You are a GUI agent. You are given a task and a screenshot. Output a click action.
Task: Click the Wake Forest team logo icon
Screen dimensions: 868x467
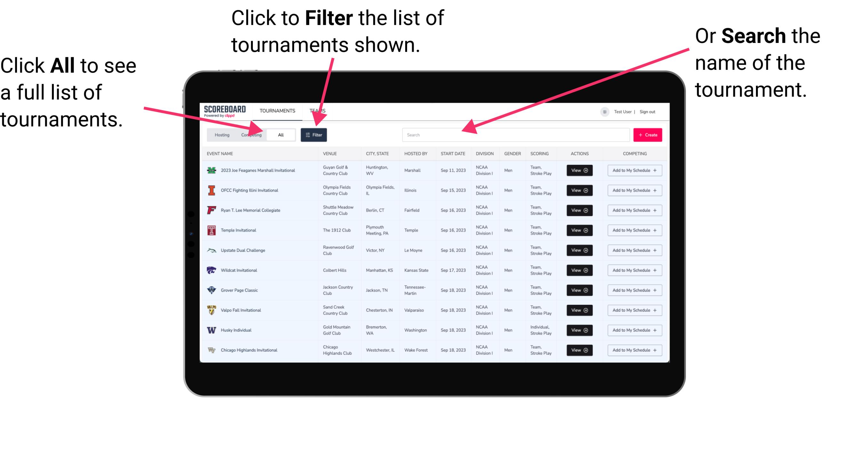211,350
